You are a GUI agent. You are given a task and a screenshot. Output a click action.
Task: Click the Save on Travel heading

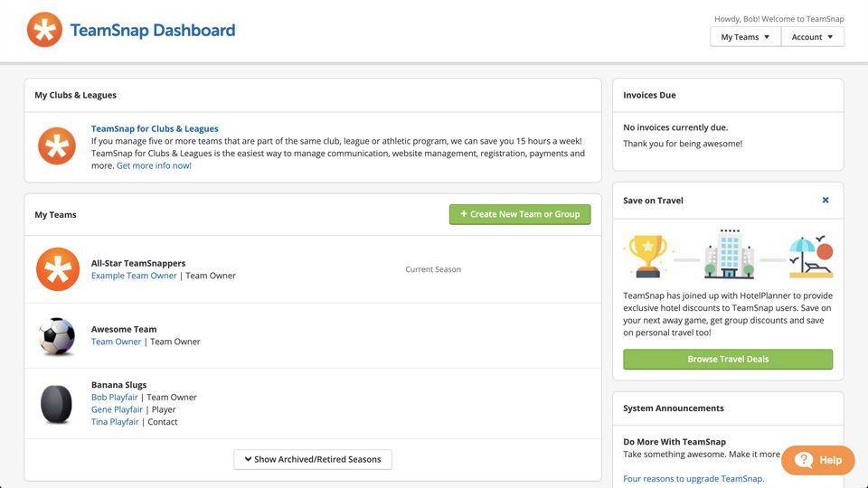click(x=653, y=201)
